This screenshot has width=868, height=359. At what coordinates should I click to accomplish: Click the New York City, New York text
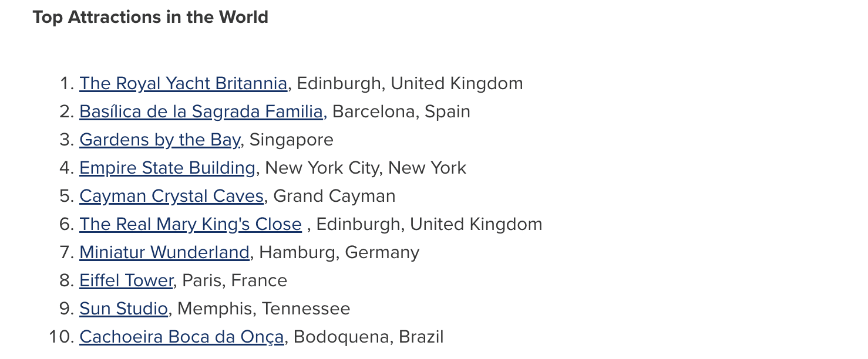366,168
